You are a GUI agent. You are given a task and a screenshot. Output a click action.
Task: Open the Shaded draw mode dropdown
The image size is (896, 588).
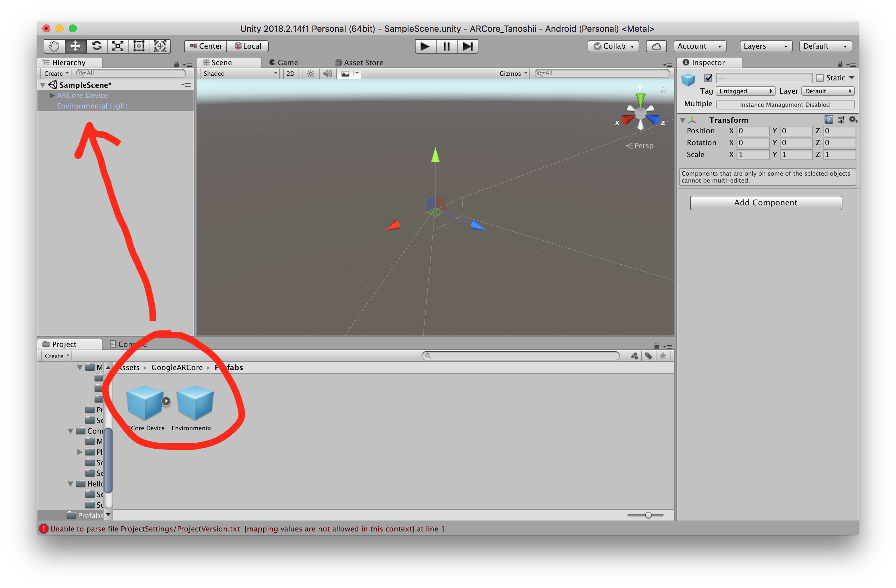[x=240, y=73]
